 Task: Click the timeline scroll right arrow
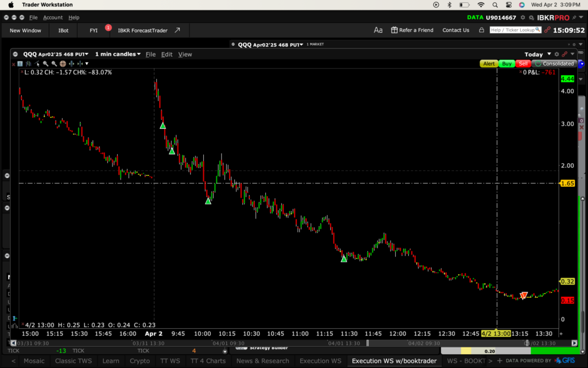point(574,343)
